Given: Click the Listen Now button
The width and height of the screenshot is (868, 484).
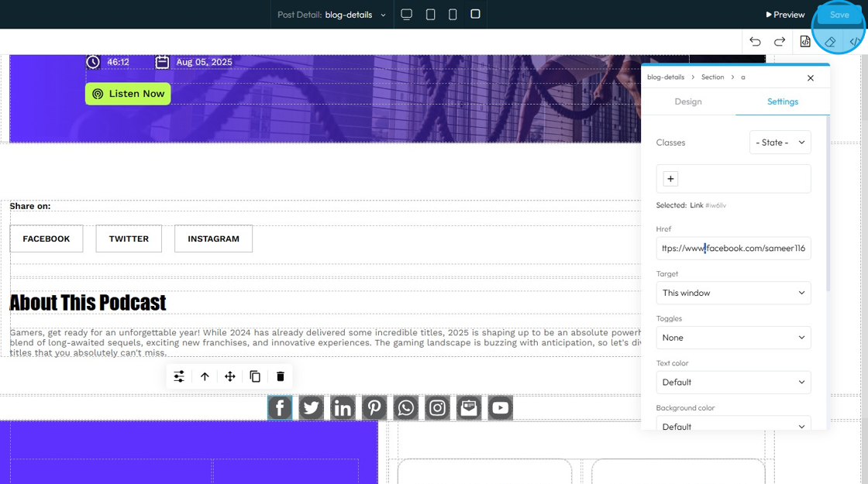Looking at the screenshot, I should pyautogui.click(x=128, y=94).
